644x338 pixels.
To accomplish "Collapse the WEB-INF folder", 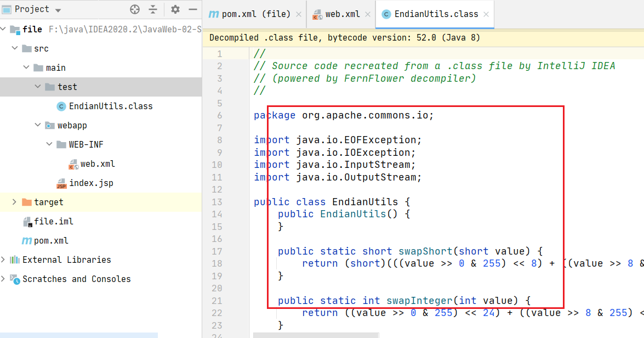I will tap(49, 144).
